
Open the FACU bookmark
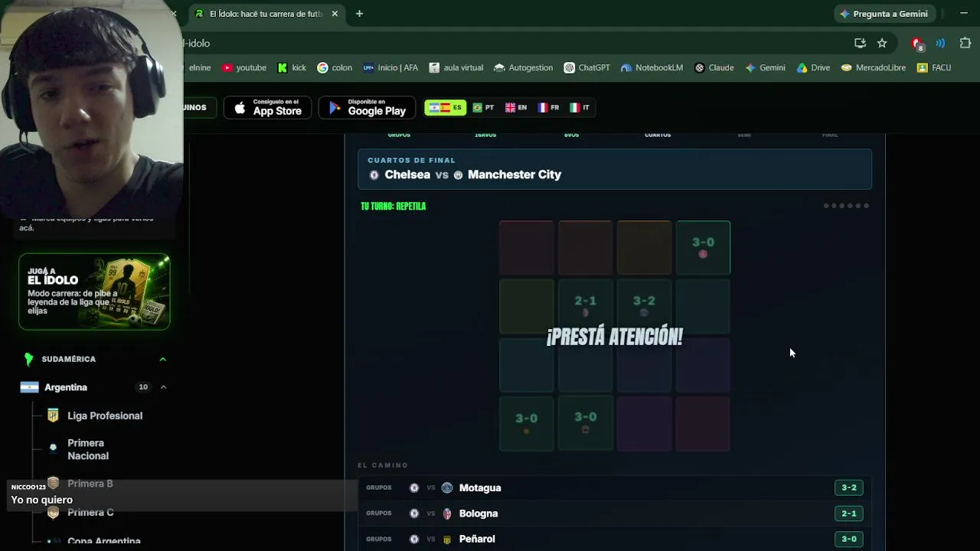click(x=934, y=67)
